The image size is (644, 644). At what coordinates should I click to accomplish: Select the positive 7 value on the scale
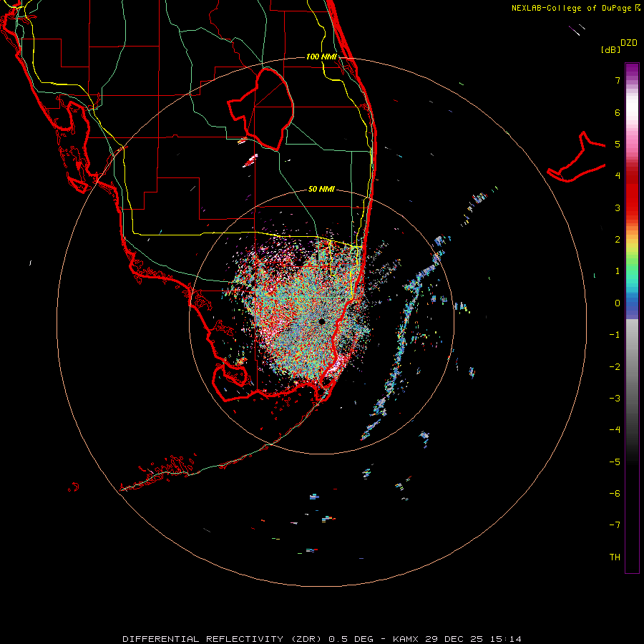[x=618, y=80]
